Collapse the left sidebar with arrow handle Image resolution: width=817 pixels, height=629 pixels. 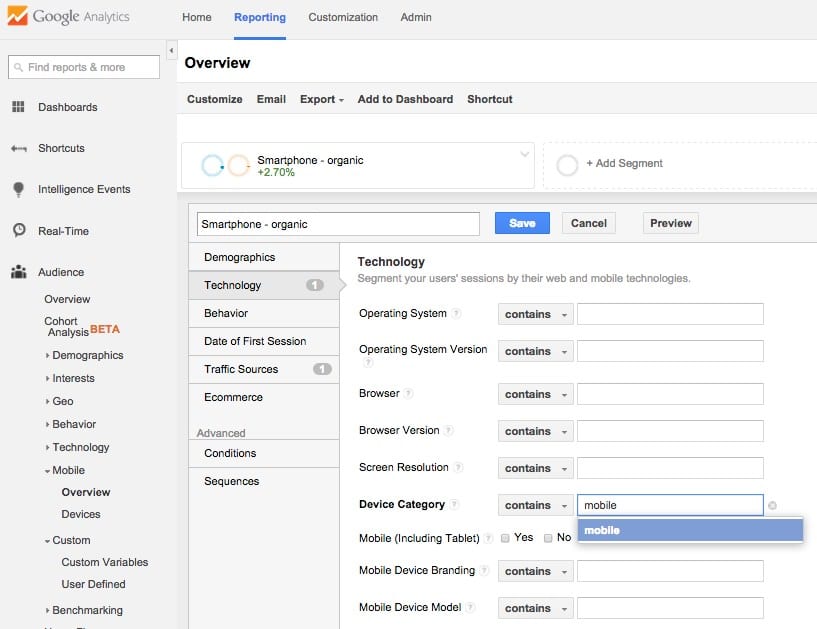point(171,50)
